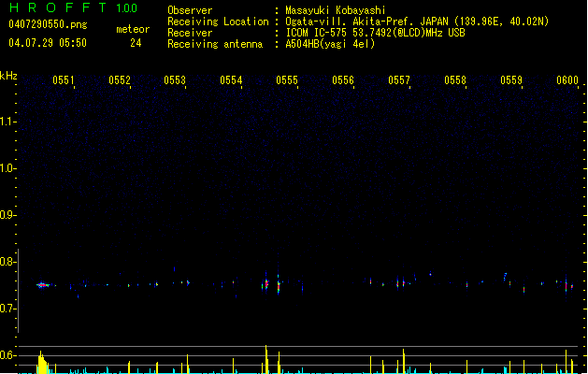This screenshot has height=374, width=588.
Task: Click the meteor label
Action: 133,29
